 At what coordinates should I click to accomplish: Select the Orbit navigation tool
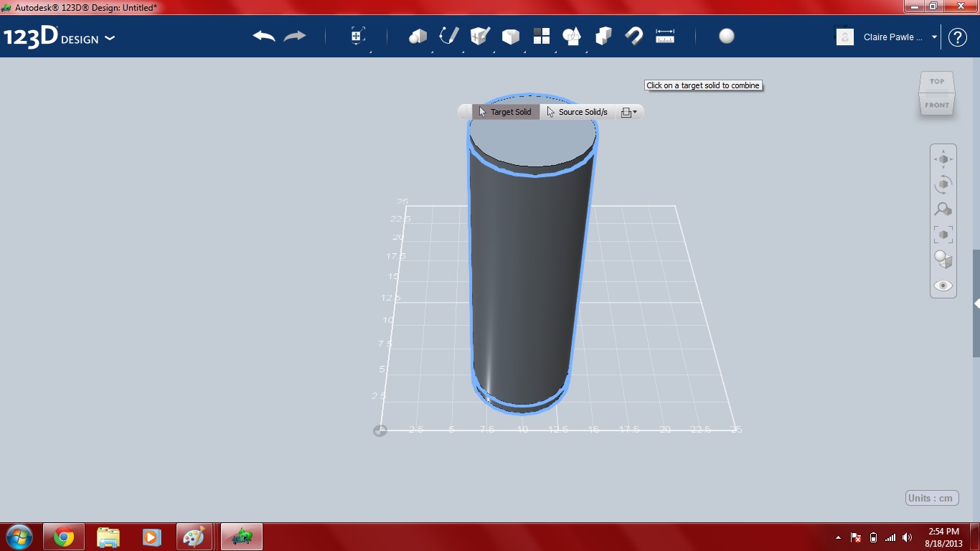943,184
